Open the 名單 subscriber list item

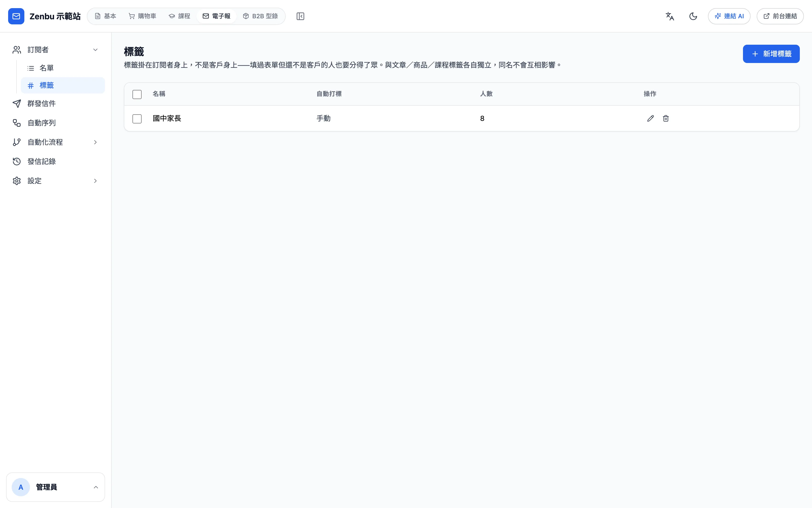click(63, 68)
